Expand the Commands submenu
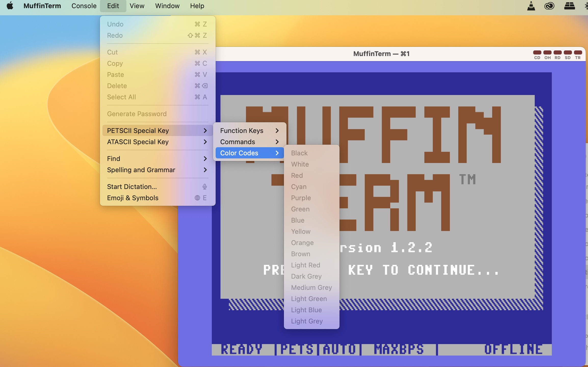 [x=250, y=142]
